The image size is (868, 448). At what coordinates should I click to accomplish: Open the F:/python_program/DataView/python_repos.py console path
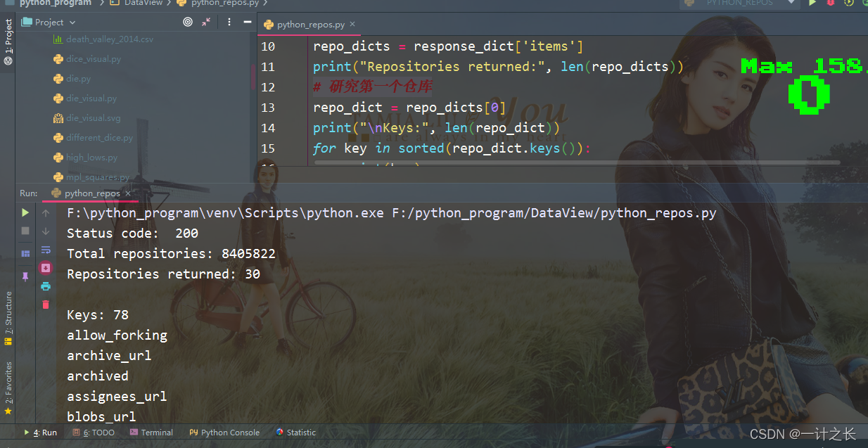(x=554, y=213)
